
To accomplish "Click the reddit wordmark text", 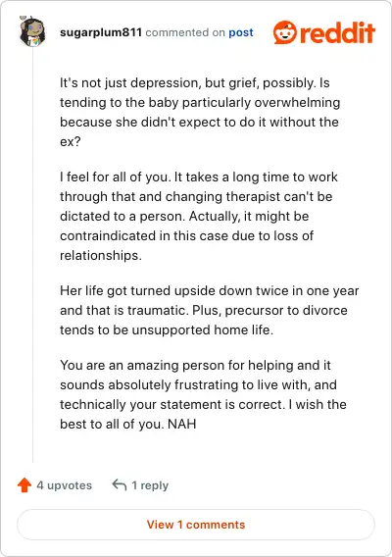I will pos(337,32).
